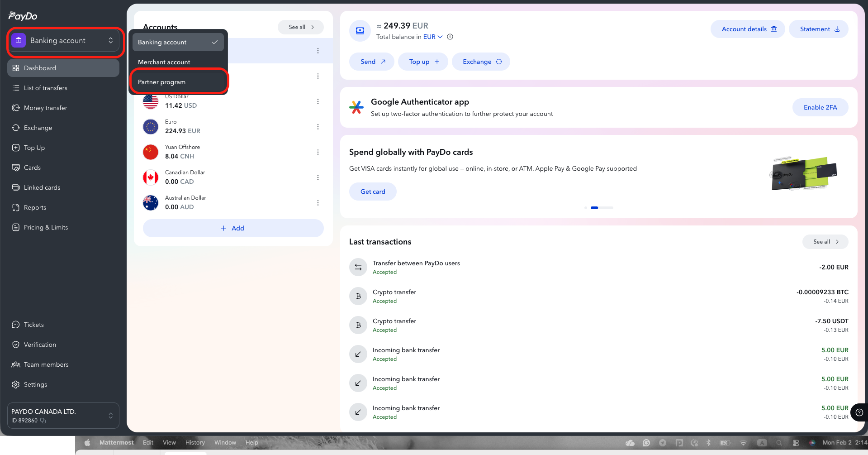This screenshot has width=868, height=455.
Task: Open Team members in the sidebar
Action: pos(63,364)
